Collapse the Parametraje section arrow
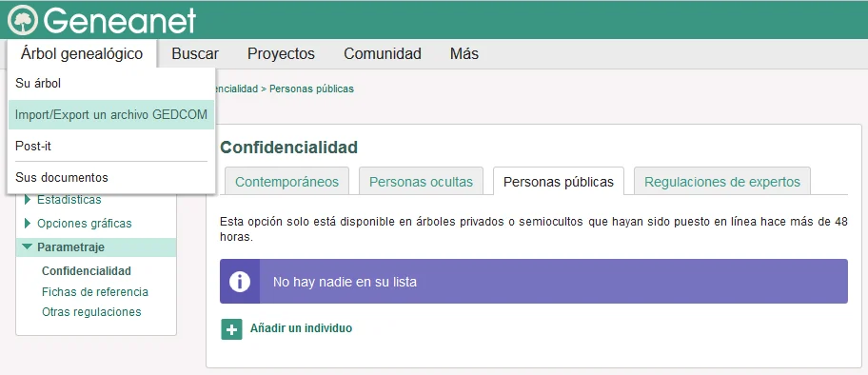The width and height of the screenshot is (868, 375). 28,247
